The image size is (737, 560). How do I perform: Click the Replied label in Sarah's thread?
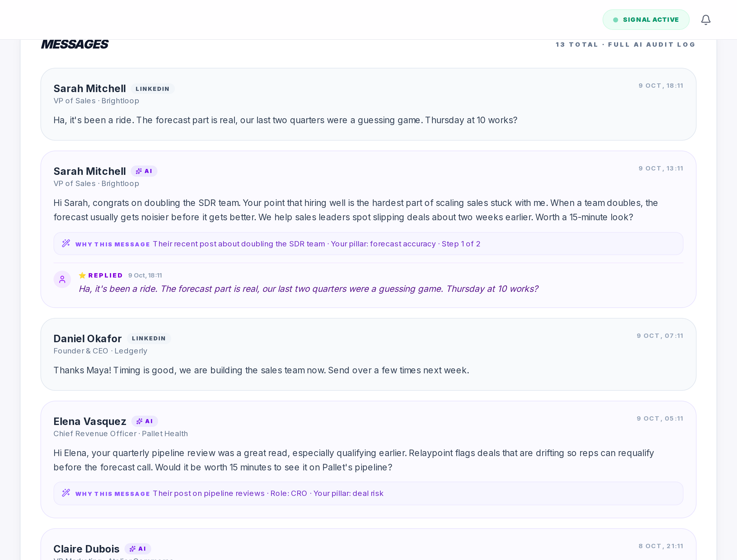[x=106, y=275]
